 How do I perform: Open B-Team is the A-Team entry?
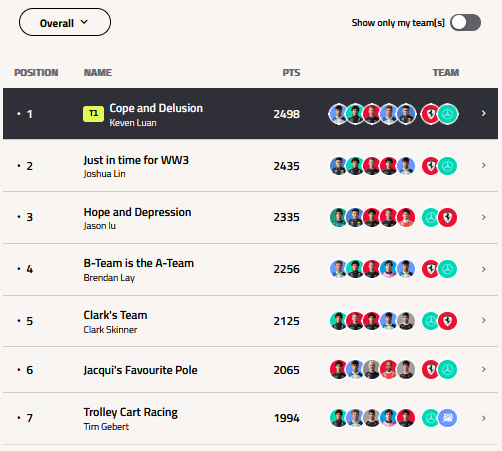pos(250,269)
